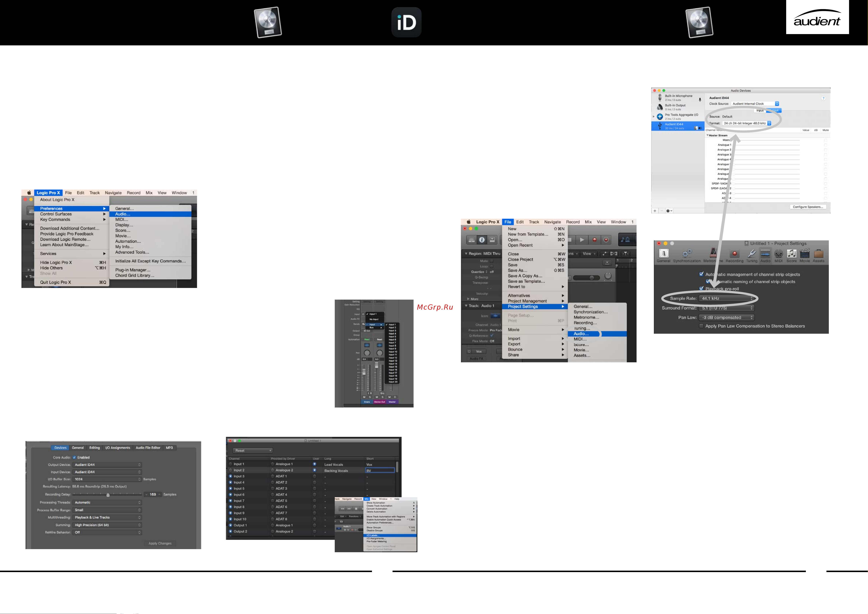Click the first red Record button

tap(594, 240)
